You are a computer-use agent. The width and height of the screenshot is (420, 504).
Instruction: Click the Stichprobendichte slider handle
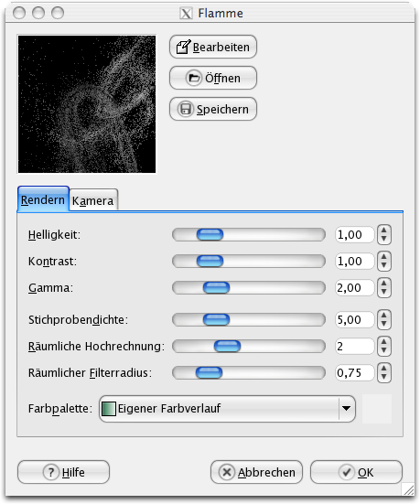coord(216,320)
